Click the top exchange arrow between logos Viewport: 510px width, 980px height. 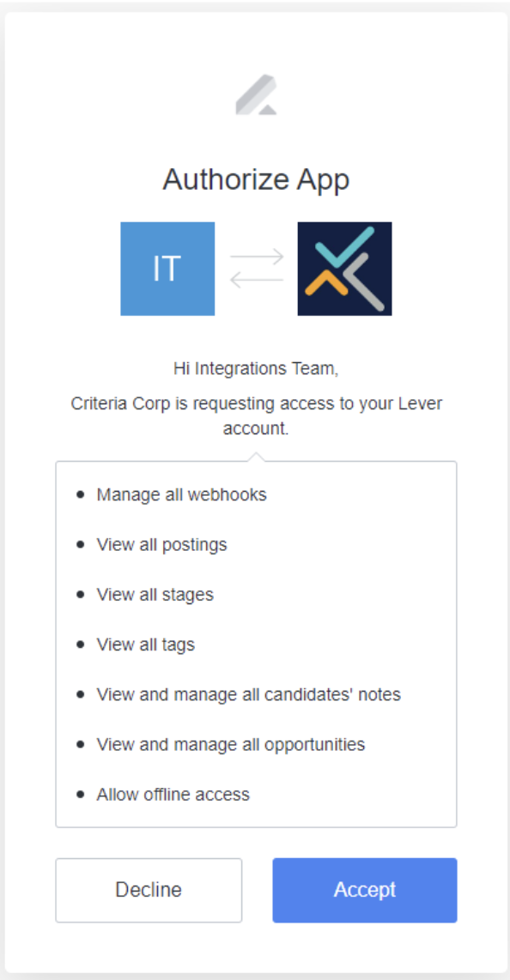254,255
